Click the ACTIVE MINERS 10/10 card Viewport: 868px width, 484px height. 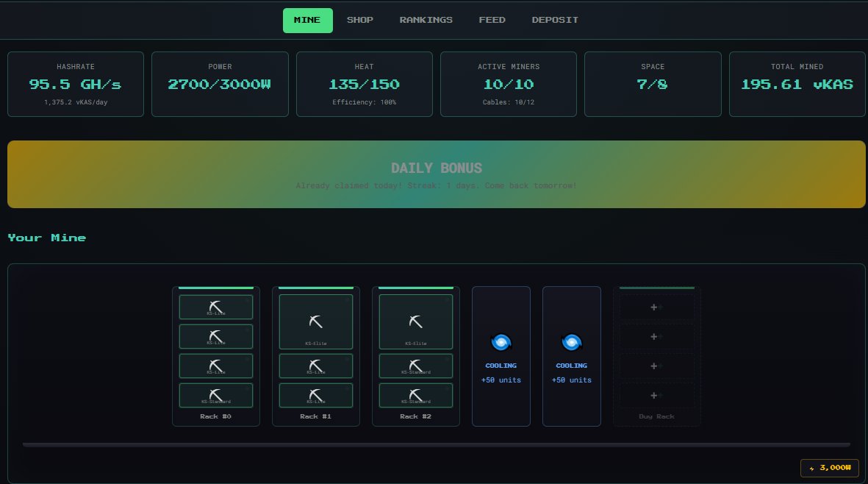[x=508, y=84]
